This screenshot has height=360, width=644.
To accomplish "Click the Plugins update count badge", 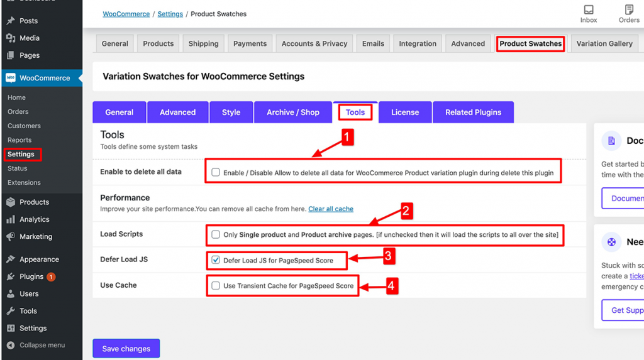I will (x=50, y=277).
